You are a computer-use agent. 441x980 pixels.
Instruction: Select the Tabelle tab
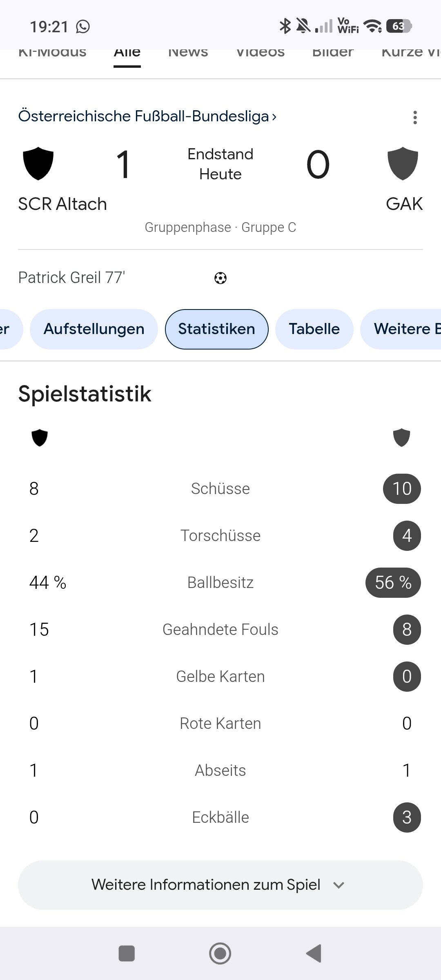[314, 329]
